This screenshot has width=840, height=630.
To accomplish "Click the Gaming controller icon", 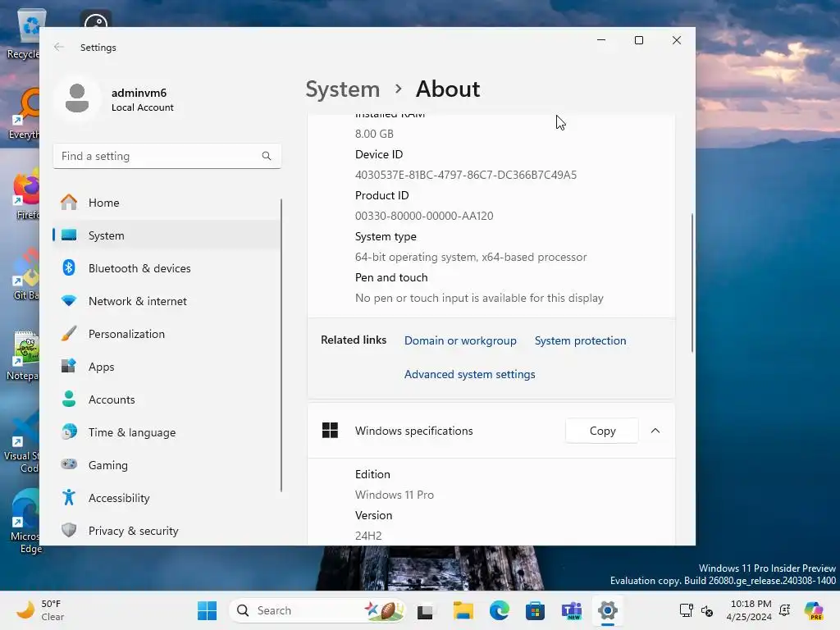I will click(x=69, y=464).
